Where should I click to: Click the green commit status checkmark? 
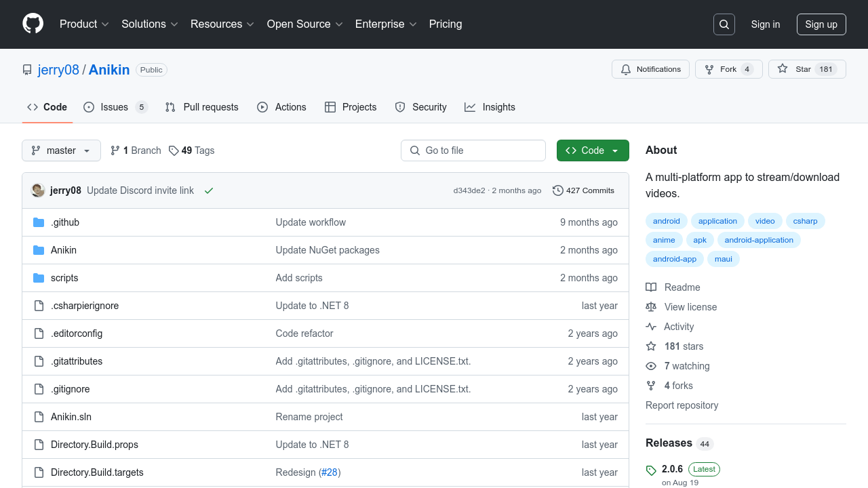pyautogui.click(x=209, y=190)
